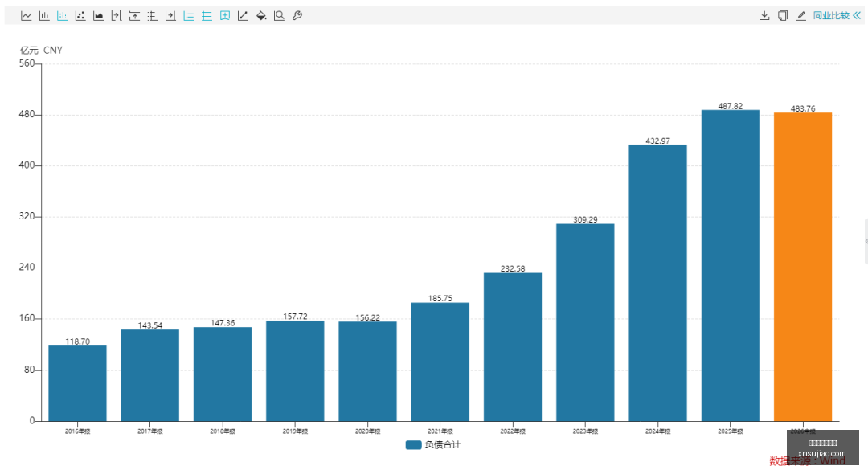Select the plain bar chart type icon
The width and height of the screenshot is (868, 474).
[x=44, y=16]
